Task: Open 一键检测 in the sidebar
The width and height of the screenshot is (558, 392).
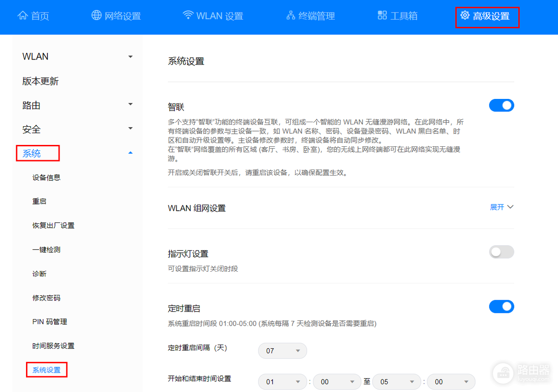Action: coord(46,250)
